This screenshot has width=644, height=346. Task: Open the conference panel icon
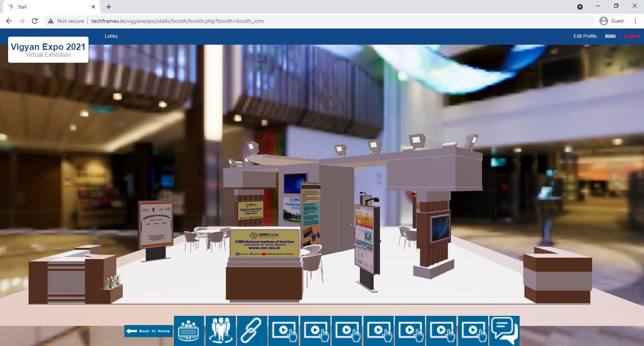(x=189, y=331)
